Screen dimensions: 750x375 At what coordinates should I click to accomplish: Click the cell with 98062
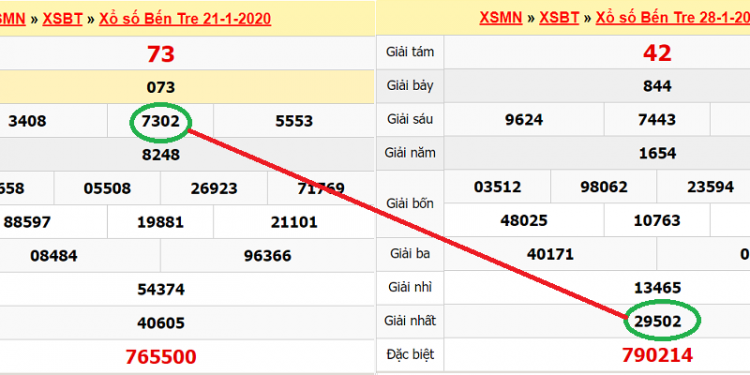(604, 187)
